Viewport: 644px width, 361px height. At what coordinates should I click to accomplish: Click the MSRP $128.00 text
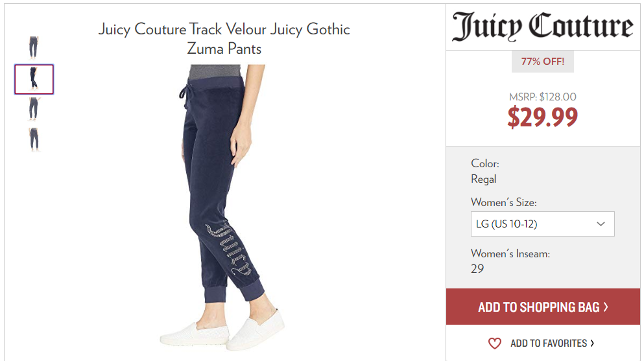point(543,97)
